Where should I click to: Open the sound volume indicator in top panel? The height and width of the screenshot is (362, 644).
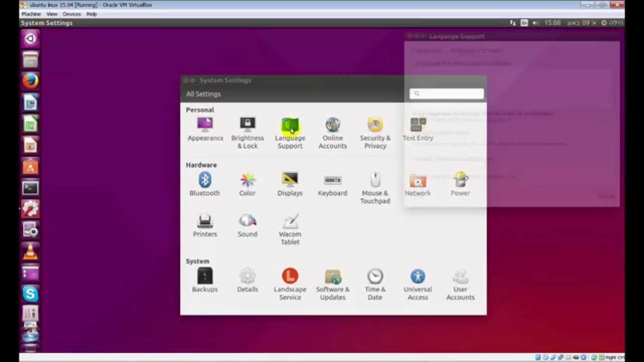coord(535,23)
